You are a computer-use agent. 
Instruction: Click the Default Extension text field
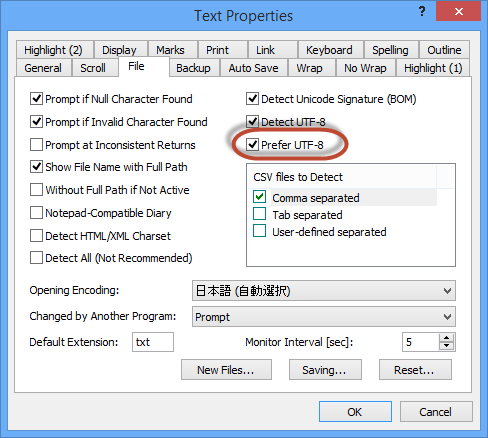pyautogui.click(x=153, y=342)
